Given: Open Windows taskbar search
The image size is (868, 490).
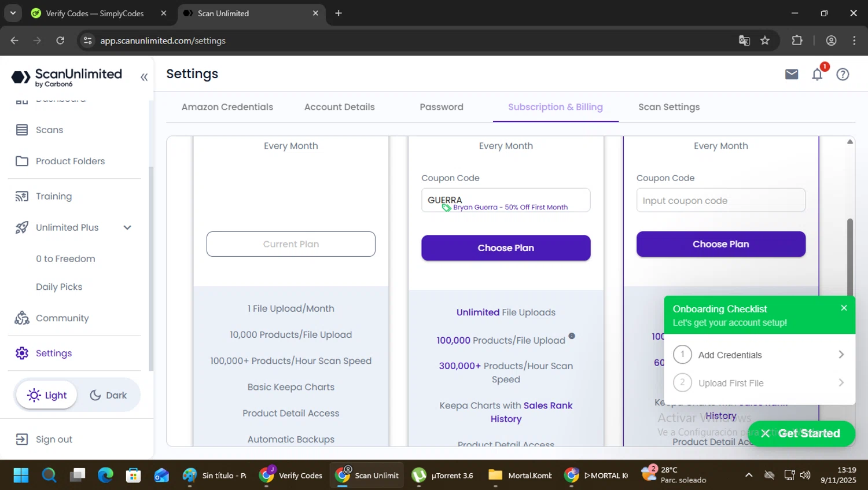Looking at the screenshot, I should (x=49, y=476).
